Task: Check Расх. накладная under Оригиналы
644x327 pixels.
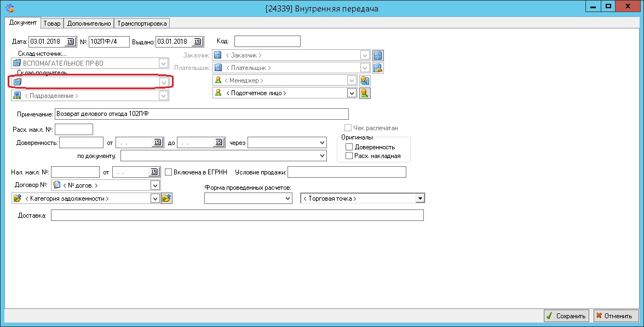Action: pos(349,156)
